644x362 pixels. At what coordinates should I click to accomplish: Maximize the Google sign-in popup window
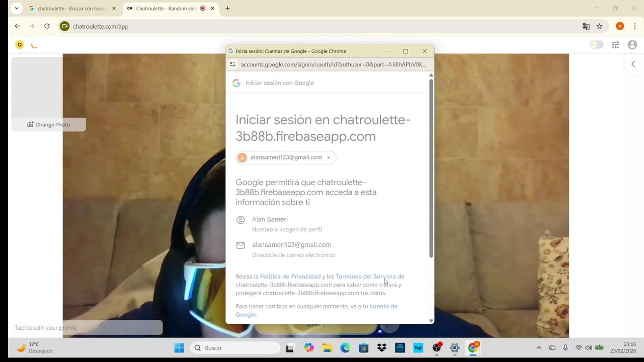click(x=406, y=51)
